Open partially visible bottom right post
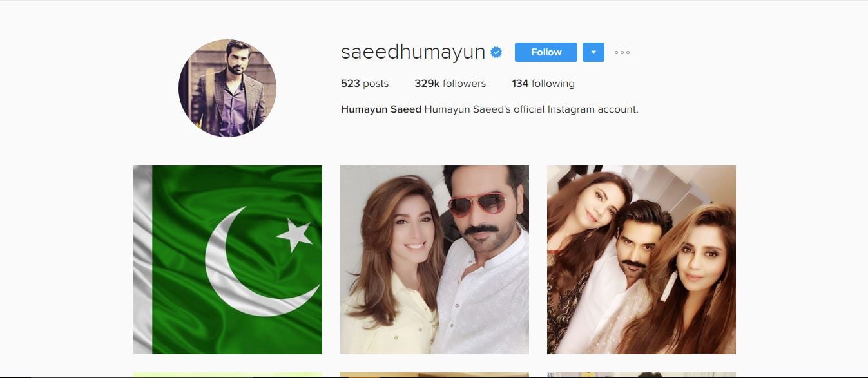The width and height of the screenshot is (868, 378). coord(641,375)
